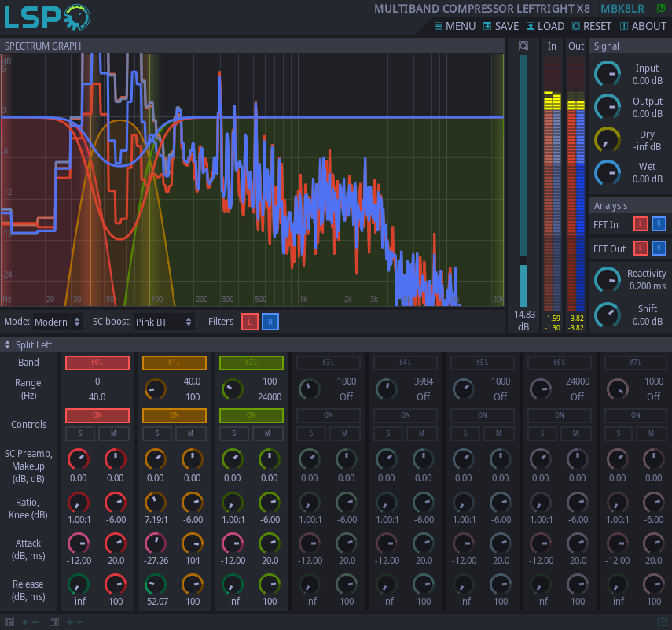Click the Makeup knob of band #1 L

coord(193,459)
